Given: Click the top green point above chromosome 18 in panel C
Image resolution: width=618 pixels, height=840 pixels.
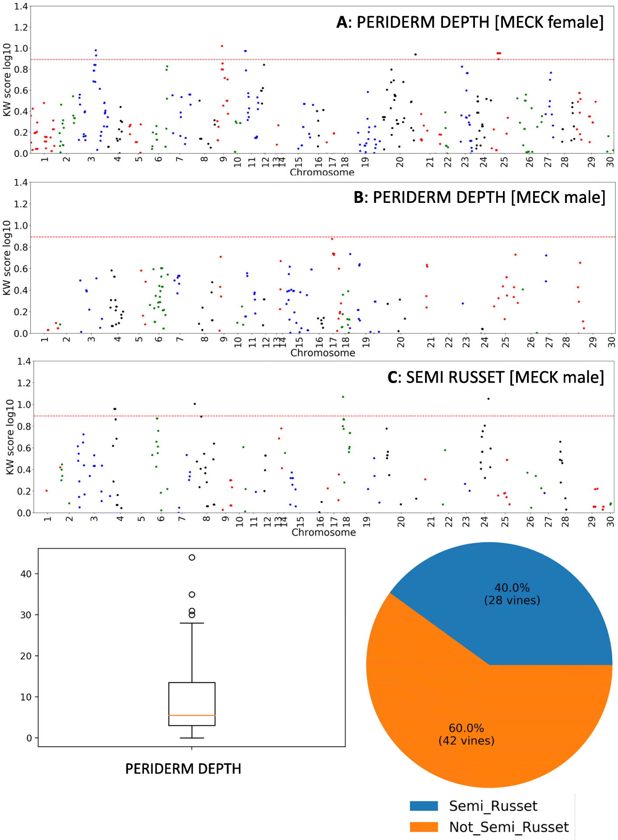Looking at the screenshot, I should (x=343, y=397).
